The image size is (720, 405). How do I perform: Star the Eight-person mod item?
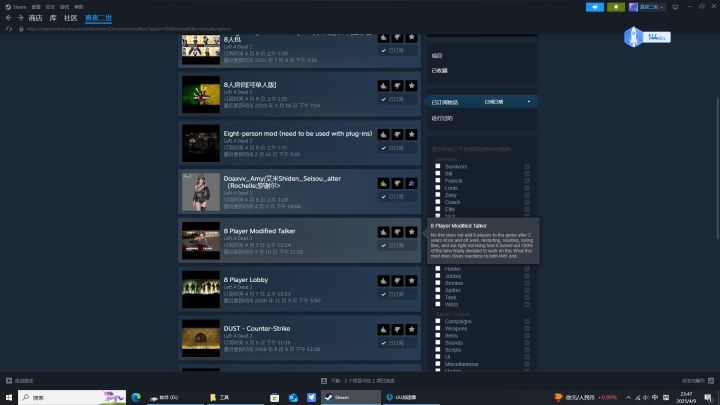click(x=411, y=135)
